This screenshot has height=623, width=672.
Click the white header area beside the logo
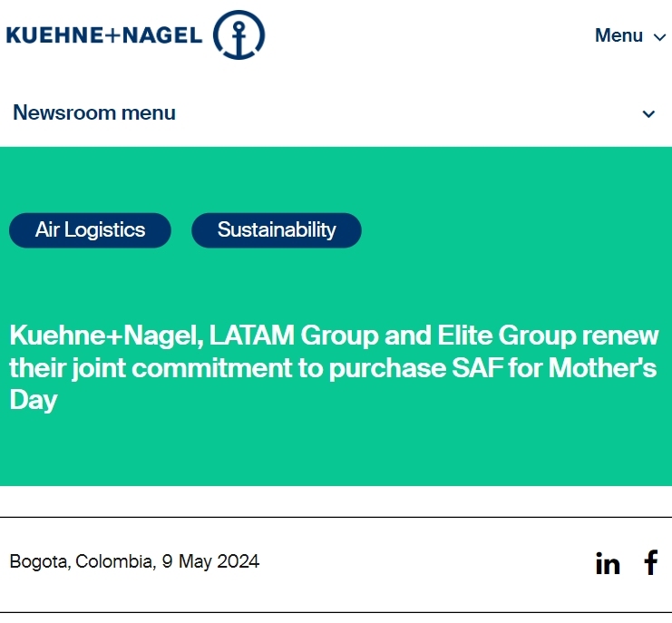point(429,35)
